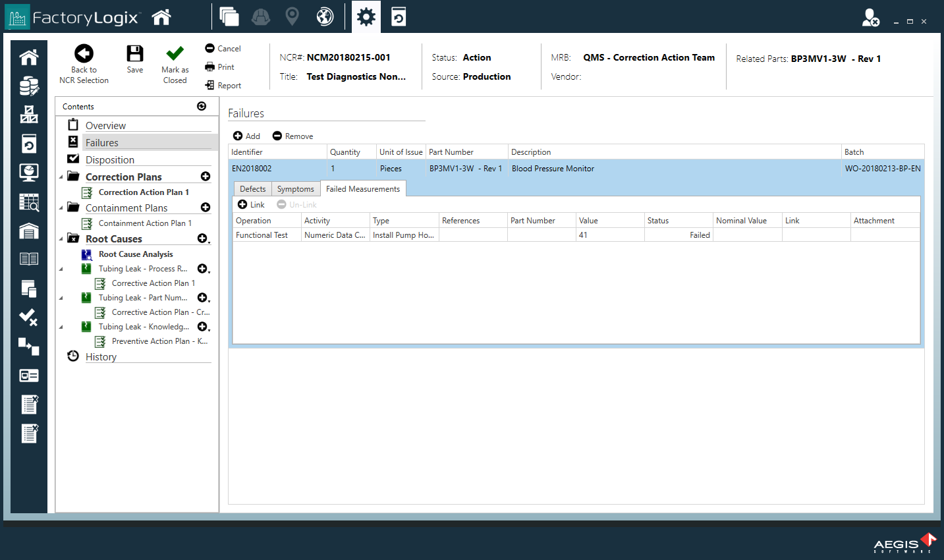Collapse the Contents panel using the header arrow
The width and height of the screenshot is (944, 560).
tap(202, 106)
